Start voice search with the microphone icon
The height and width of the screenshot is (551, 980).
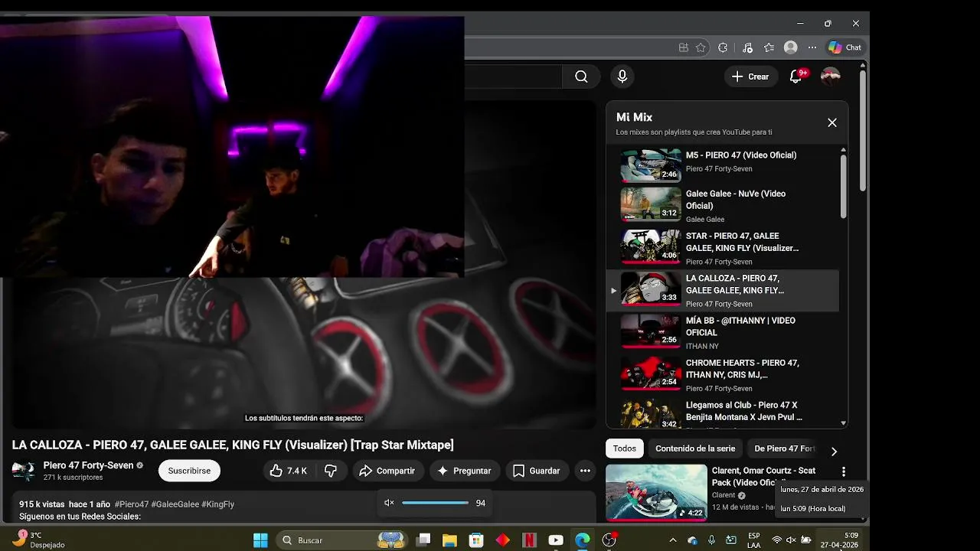pyautogui.click(x=622, y=77)
